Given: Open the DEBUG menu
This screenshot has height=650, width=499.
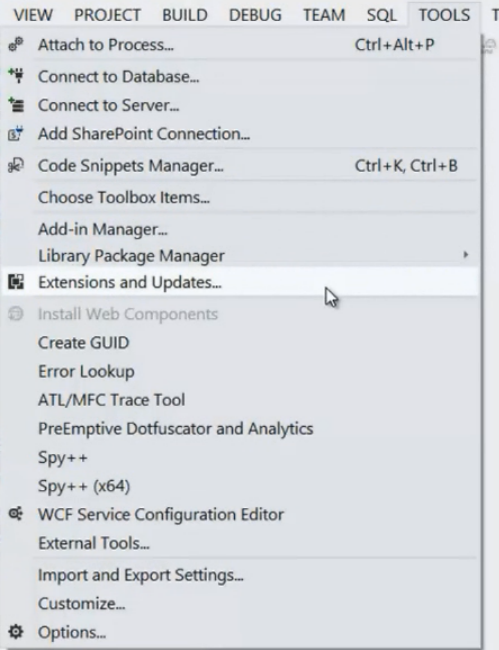Looking at the screenshot, I should point(255,15).
